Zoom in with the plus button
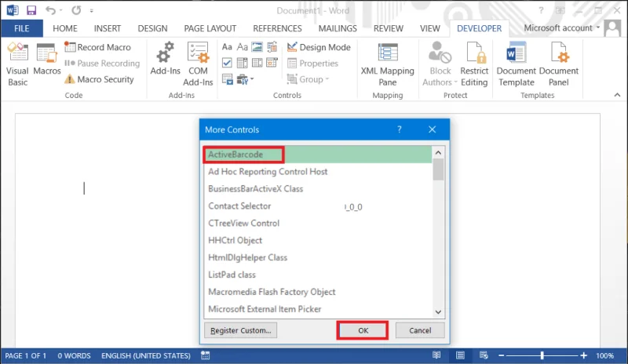Image resolution: width=628 pixels, height=364 pixels. (x=584, y=355)
